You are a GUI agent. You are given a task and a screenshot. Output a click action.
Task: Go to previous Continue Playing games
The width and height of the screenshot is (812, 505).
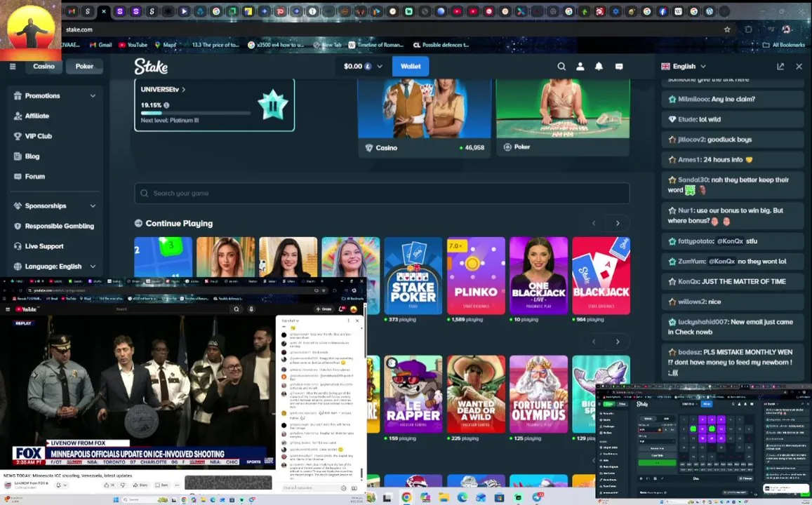594,223
